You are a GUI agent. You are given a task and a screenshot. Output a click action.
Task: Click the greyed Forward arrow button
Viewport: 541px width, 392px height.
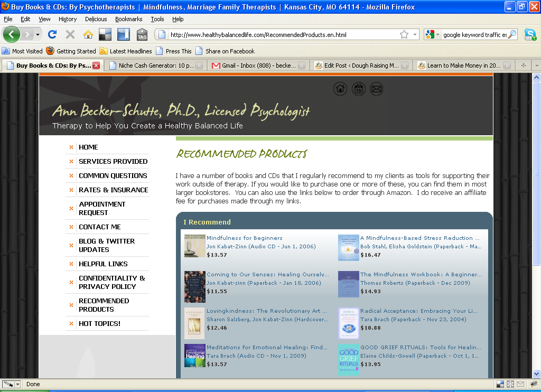(27, 34)
